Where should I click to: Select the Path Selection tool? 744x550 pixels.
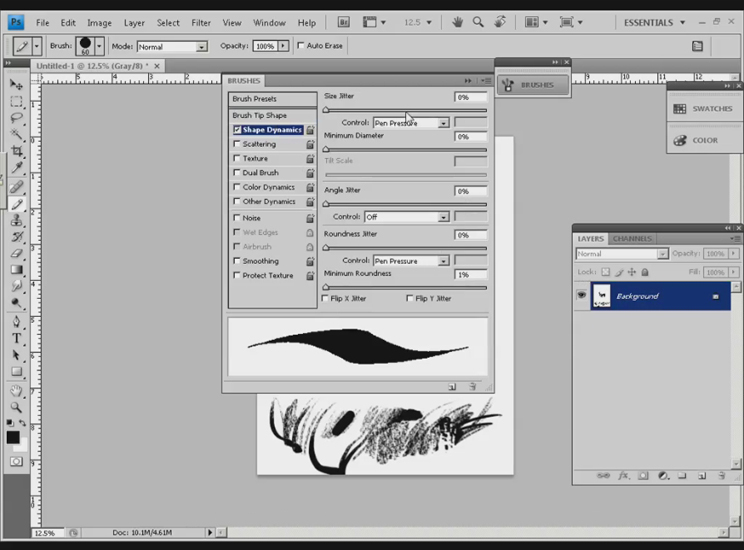16,355
